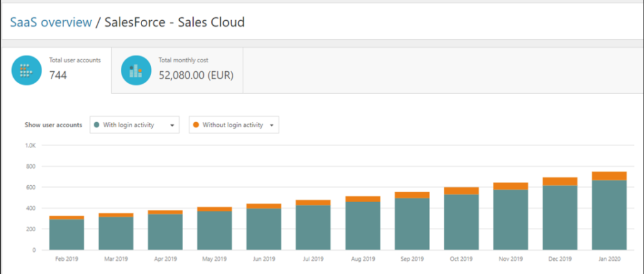The height and width of the screenshot is (274, 644).
Task: Open the With login activity dropdown
Action: 135,125
